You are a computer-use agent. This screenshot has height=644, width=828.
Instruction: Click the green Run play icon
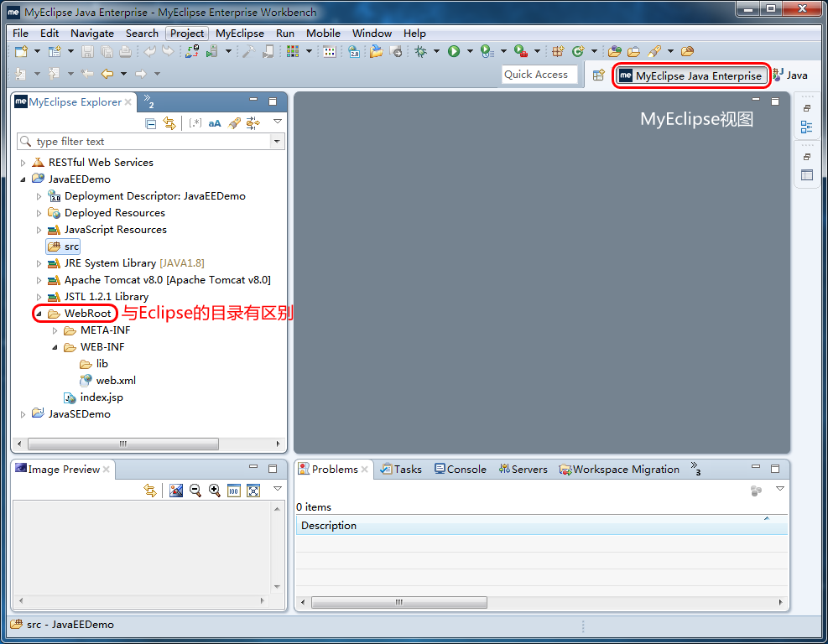point(454,51)
